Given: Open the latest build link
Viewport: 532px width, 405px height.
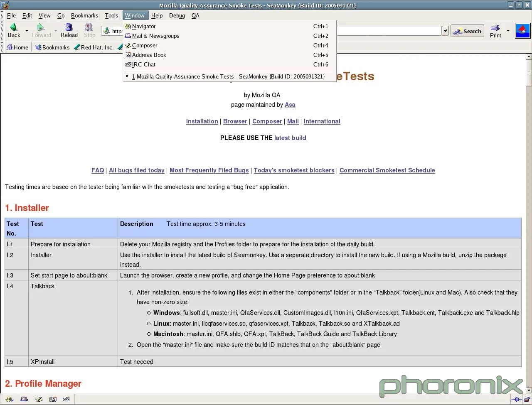Looking at the screenshot, I should click(x=290, y=138).
